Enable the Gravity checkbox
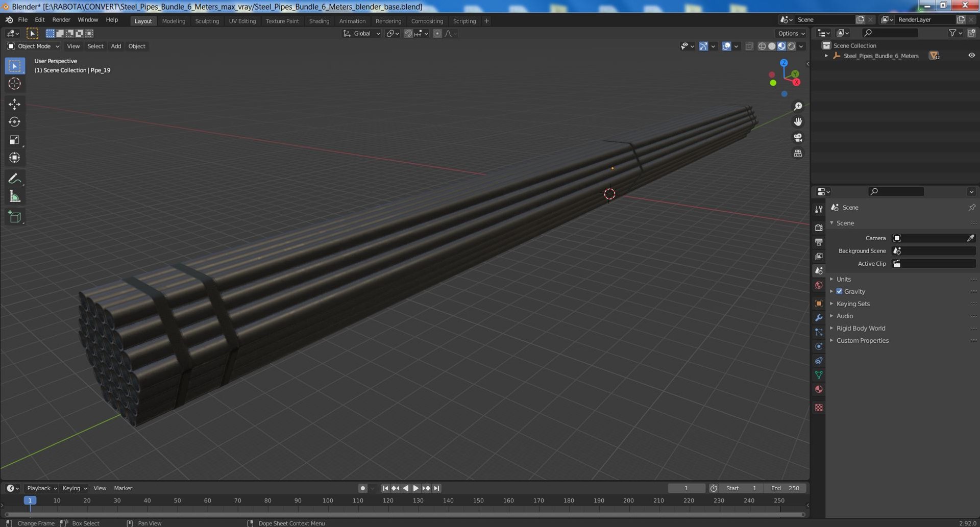The height and width of the screenshot is (527, 980). pyautogui.click(x=839, y=291)
